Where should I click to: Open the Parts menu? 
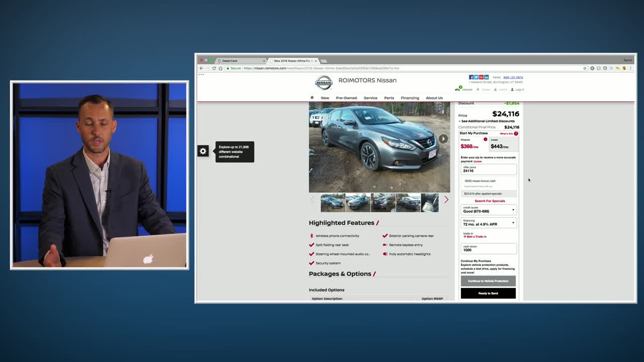pos(389,98)
